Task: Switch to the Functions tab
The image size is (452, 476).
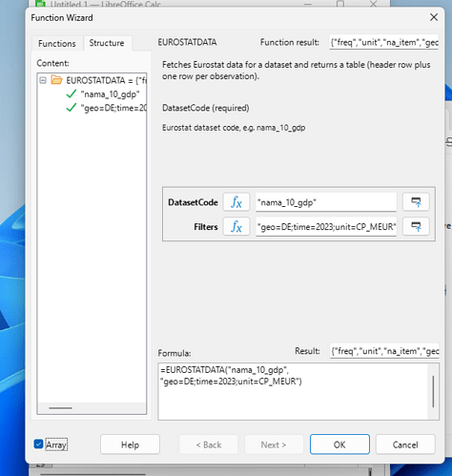Action: point(57,43)
